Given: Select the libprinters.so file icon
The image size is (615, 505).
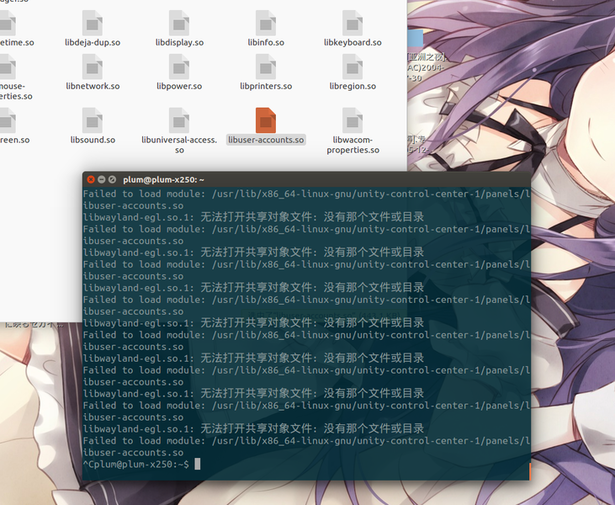Looking at the screenshot, I should coord(266,67).
